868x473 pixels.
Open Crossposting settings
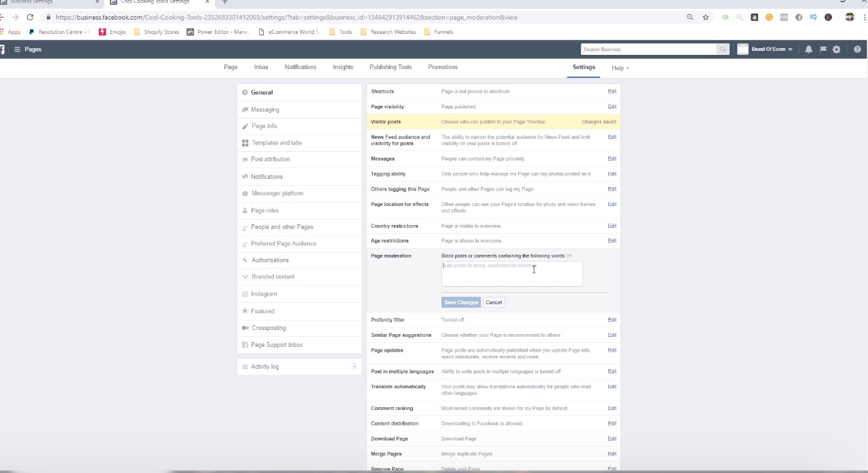point(299,328)
